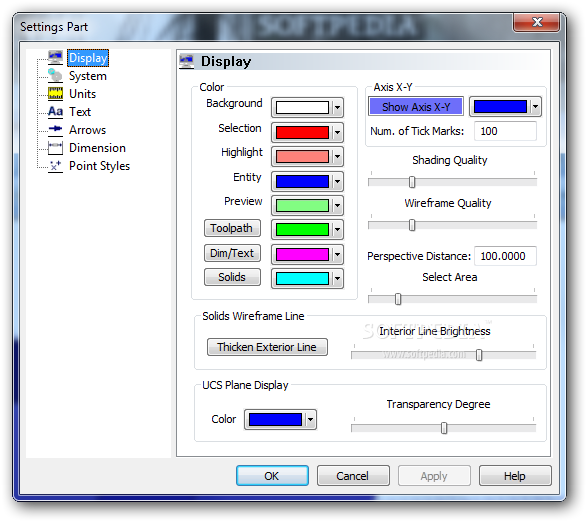Toggle the Show Axis X-Y button

tap(416, 107)
